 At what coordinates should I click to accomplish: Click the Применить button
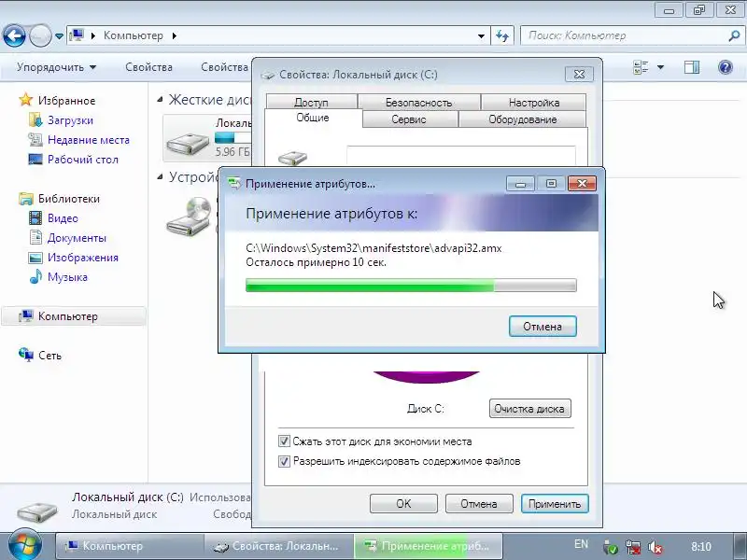coord(555,504)
